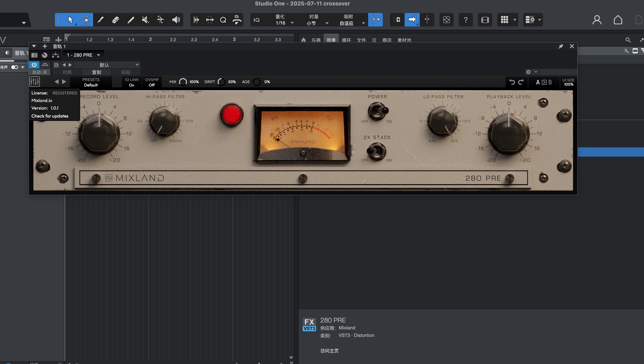Viewport: 644px width, 364px height.
Task: Open the video player film icon
Action: (x=485, y=20)
